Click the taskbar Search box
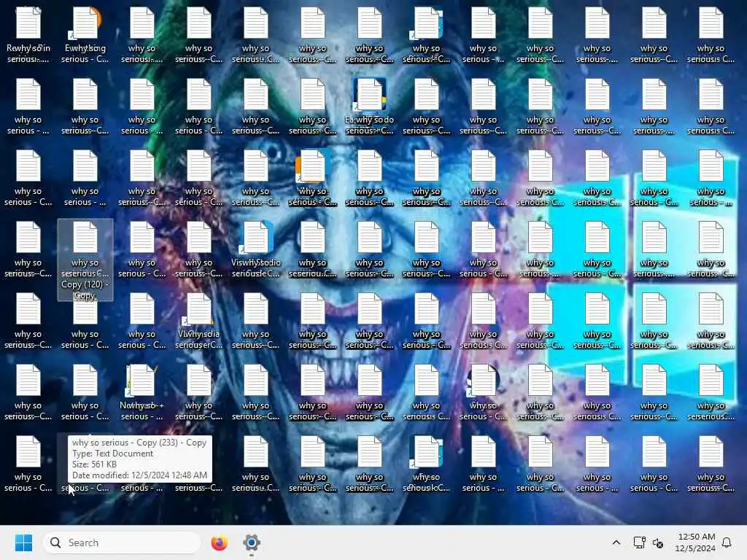Image resolution: width=747 pixels, height=560 pixels. [x=122, y=542]
